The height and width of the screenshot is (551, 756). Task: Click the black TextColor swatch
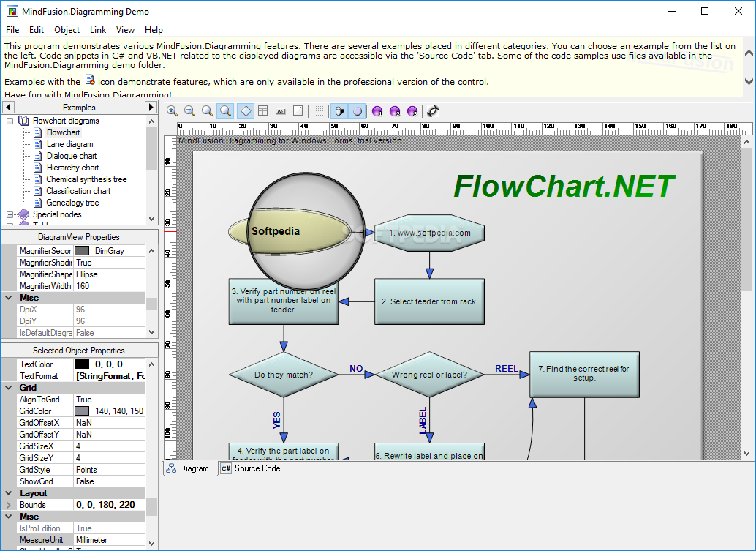tap(82, 364)
